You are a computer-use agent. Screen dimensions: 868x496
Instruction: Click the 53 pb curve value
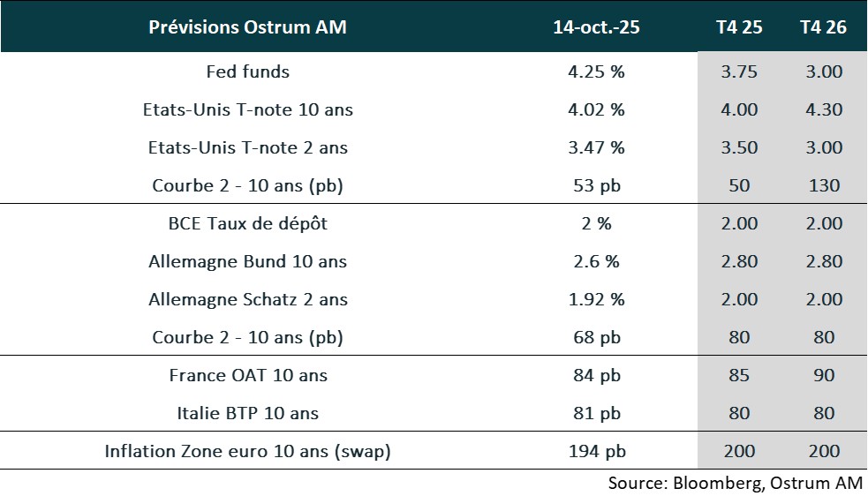tap(596, 185)
